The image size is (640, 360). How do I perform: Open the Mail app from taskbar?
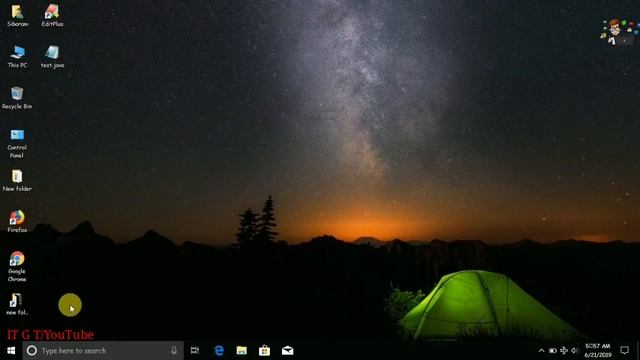[x=287, y=351]
